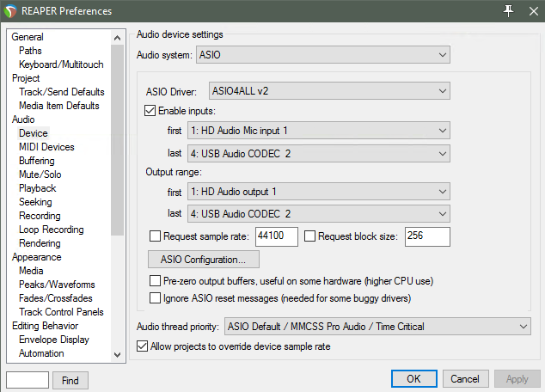This screenshot has width=545, height=392.
Task: Click the REAPER logo icon in title bar
Action: [x=10, y=11]
